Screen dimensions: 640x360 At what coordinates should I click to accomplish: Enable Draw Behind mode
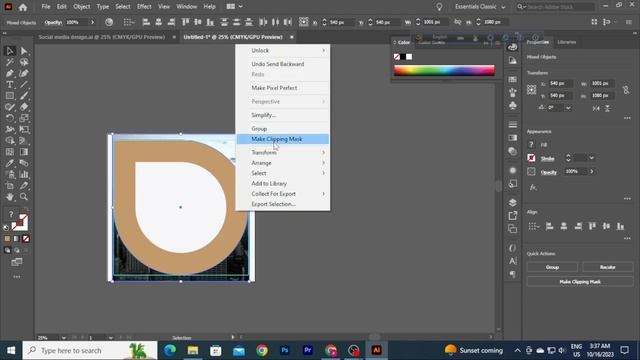[x=17, y=250]
